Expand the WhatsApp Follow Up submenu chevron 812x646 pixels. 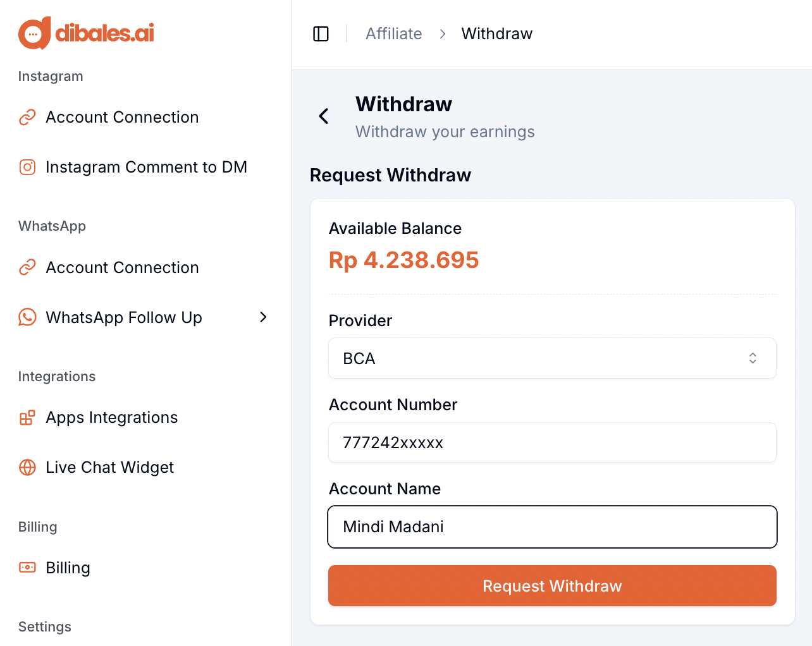point(264,317)
